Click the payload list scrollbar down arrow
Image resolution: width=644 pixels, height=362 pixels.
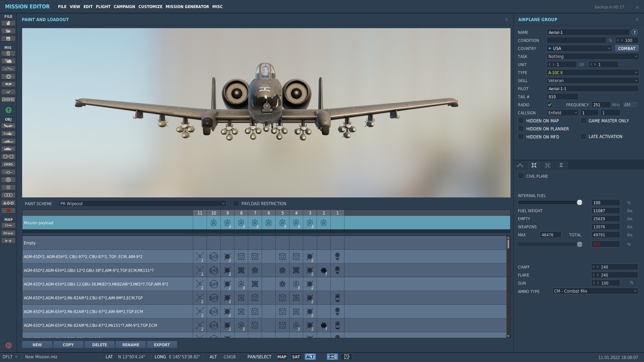coord(508,336)
